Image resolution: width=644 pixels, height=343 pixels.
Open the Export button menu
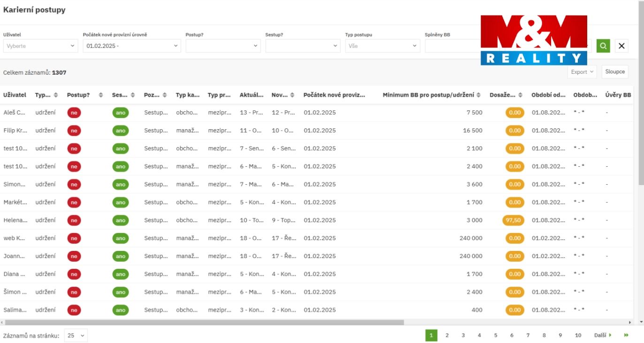582,72
